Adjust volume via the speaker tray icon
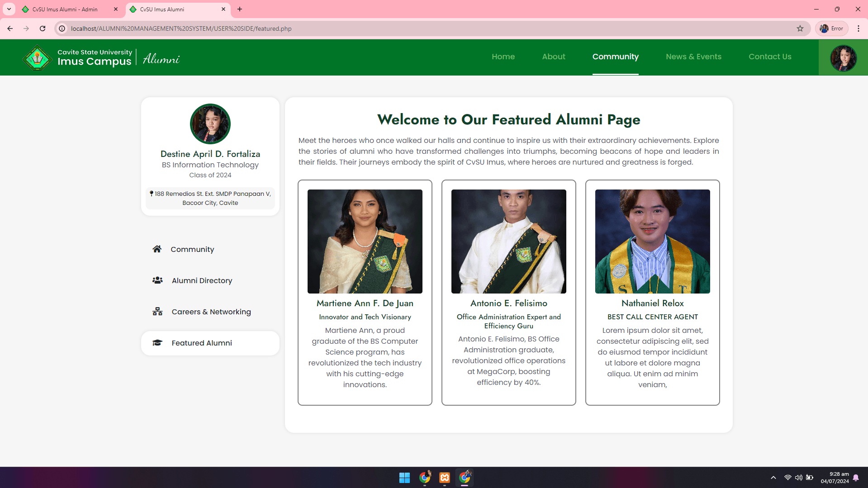 click(x=798, y=478)
